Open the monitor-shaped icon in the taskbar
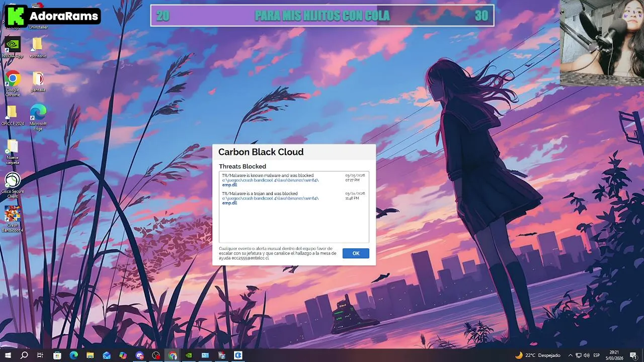This screenshot has width=644, height=362. tap(205, 355)
